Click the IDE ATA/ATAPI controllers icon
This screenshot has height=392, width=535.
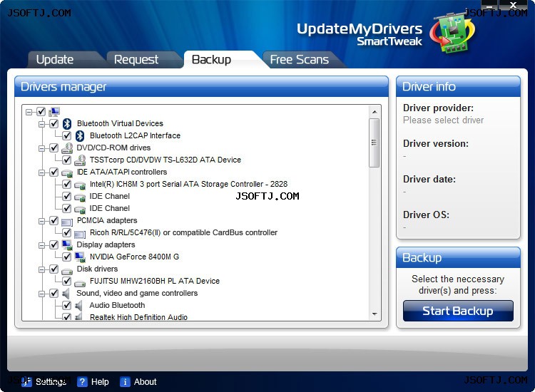67,172
